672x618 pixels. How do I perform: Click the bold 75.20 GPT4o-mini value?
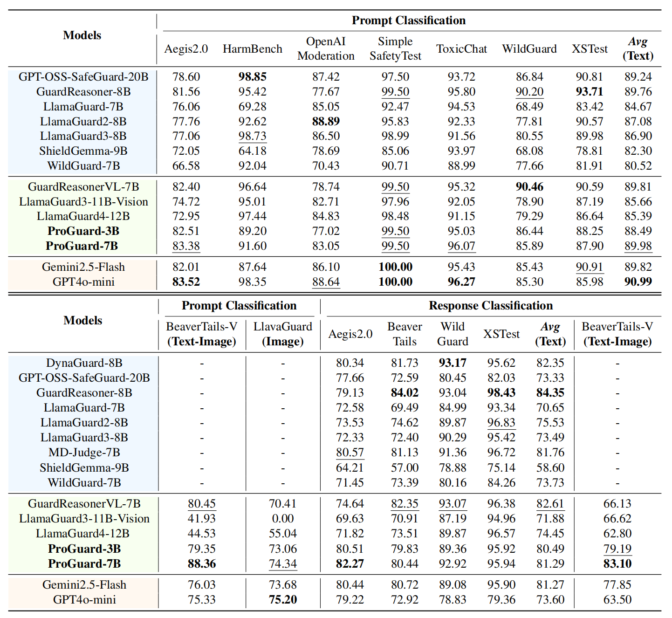(282, 600)
